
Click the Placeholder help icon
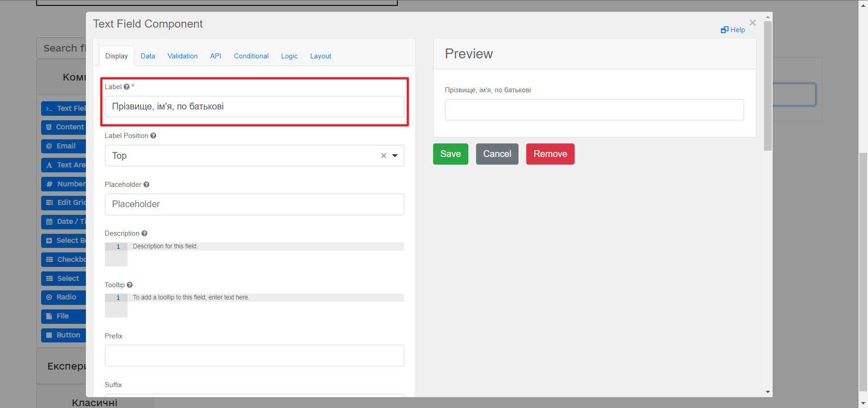(146, 185)
